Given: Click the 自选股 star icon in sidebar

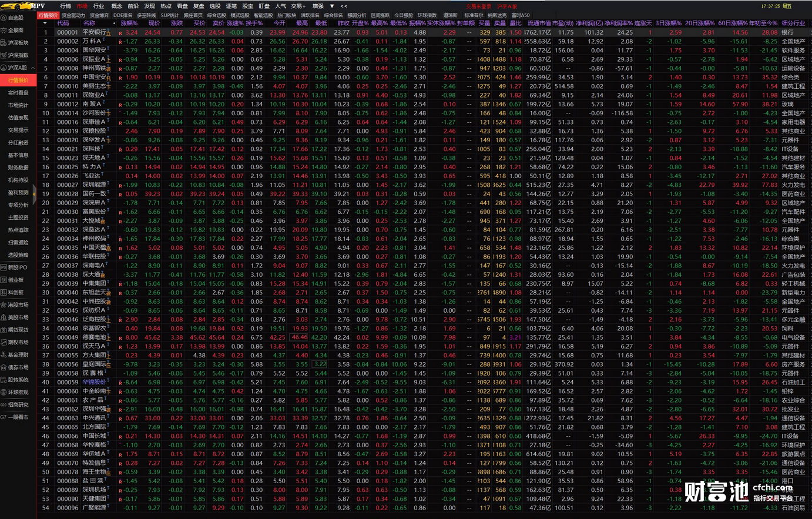Looking at the screenshot, I should pyautogui.click(x=4, y=18).
